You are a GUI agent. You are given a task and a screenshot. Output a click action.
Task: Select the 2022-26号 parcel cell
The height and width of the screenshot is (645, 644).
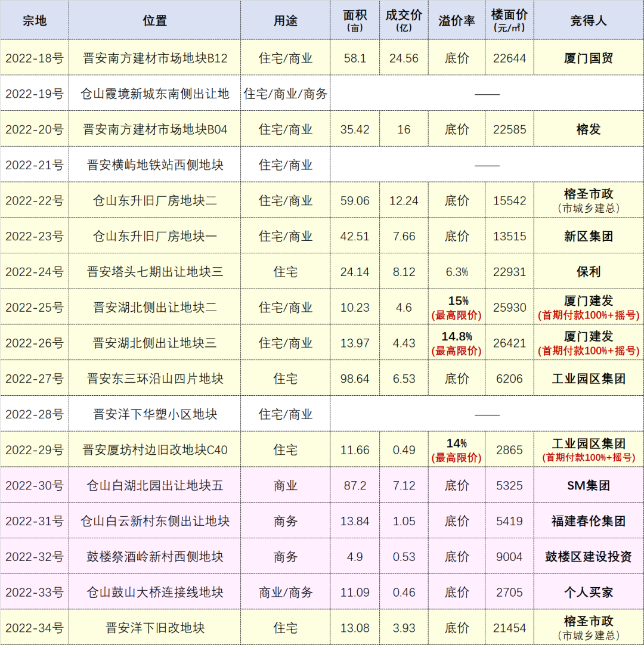point(35,343)
